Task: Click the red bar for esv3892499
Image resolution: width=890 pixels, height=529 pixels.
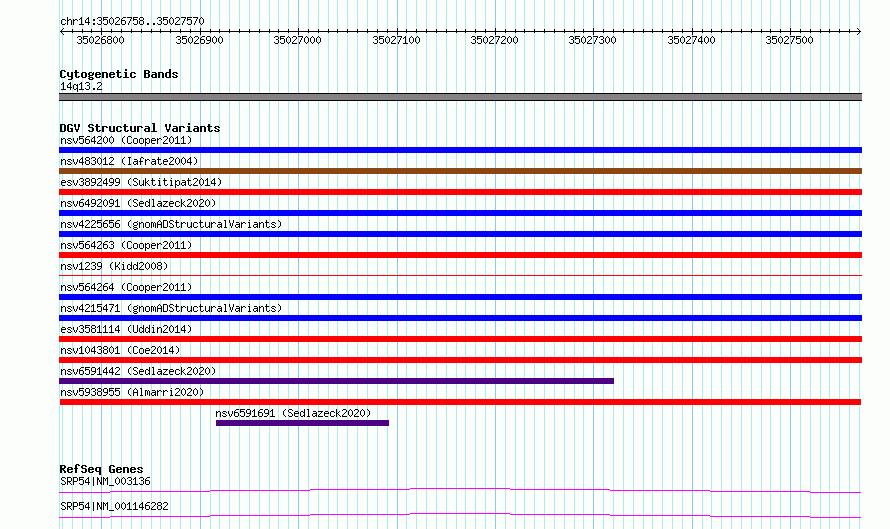Action: [460, 192]
